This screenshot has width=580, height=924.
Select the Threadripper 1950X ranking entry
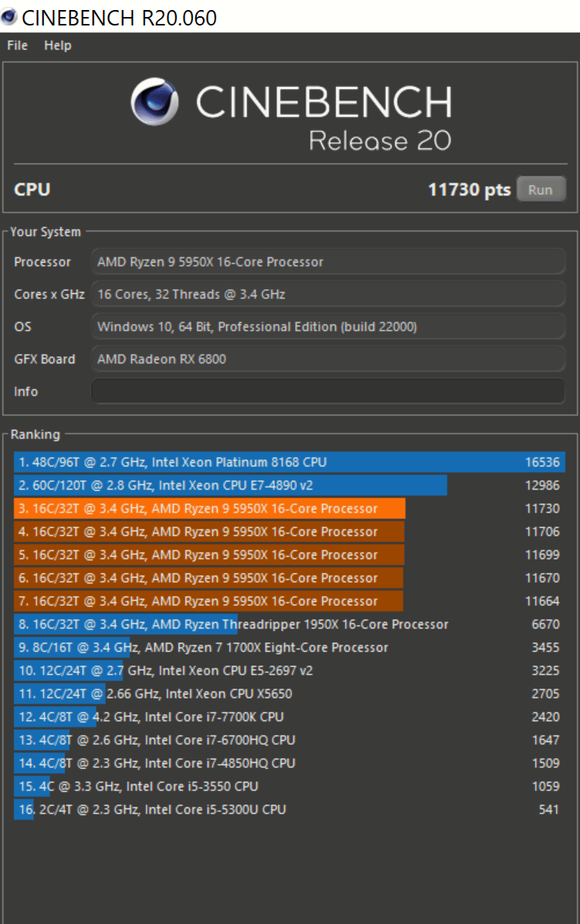pyautogui.click(x=290, y=624)
